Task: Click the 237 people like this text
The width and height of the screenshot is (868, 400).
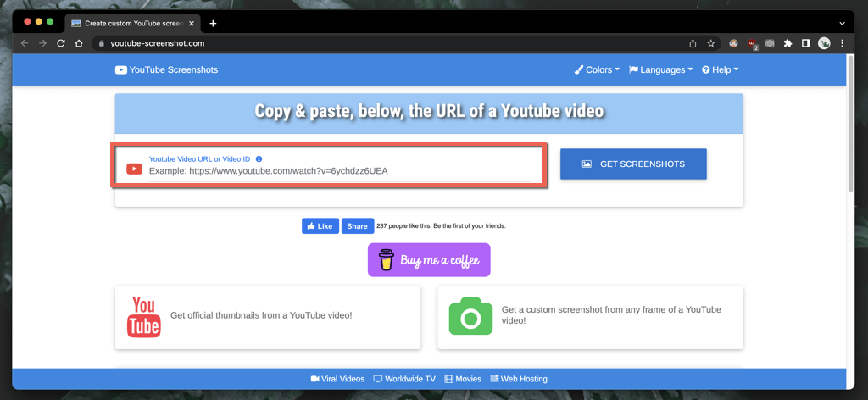Action: [441, 225]
